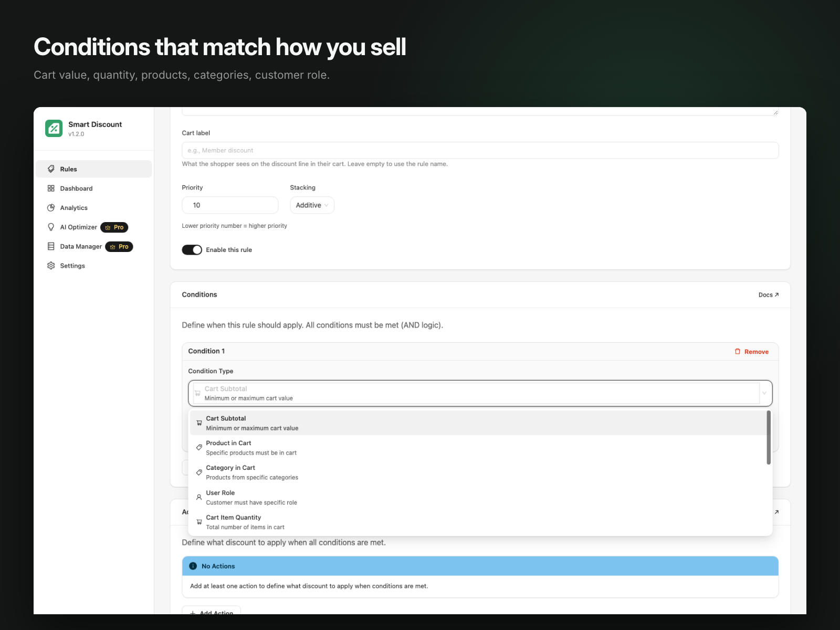840x630 pixels.
Task: Click the Analytics pie chart icon
Action: [51, 208]
